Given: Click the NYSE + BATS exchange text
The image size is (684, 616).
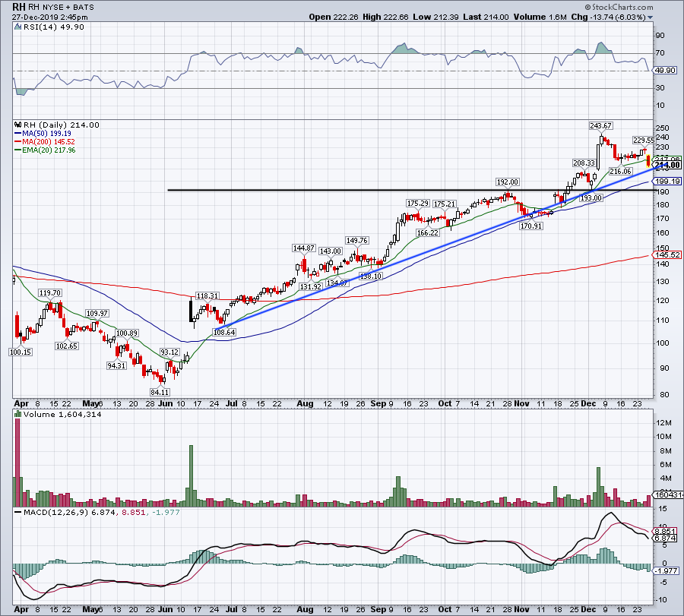Looking at the screenshot, I should coord(68,8).
